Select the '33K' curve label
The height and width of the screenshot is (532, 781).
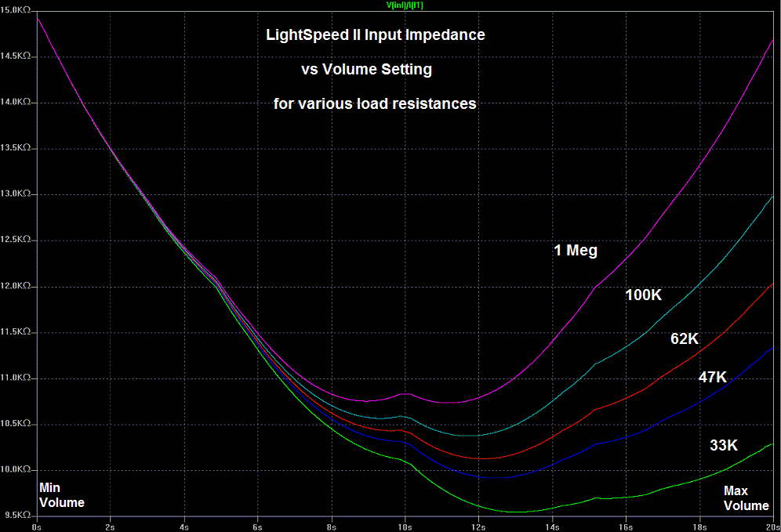coord(724,445)
